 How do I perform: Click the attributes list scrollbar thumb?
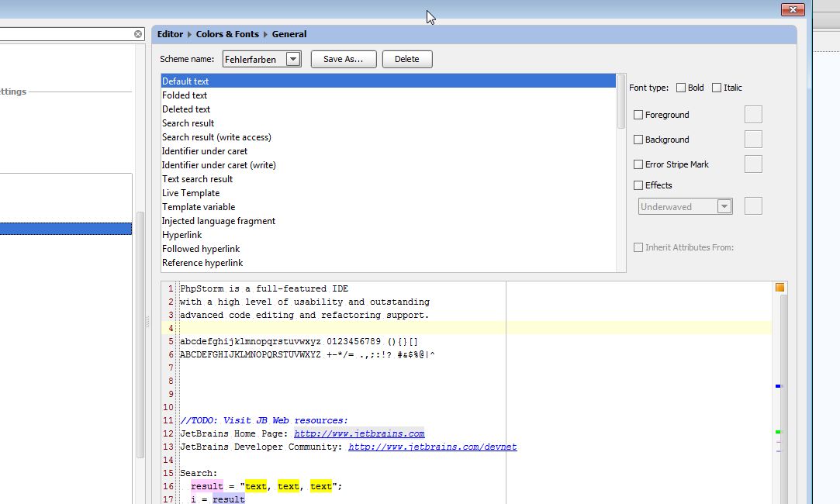click(x=621, y=102)
